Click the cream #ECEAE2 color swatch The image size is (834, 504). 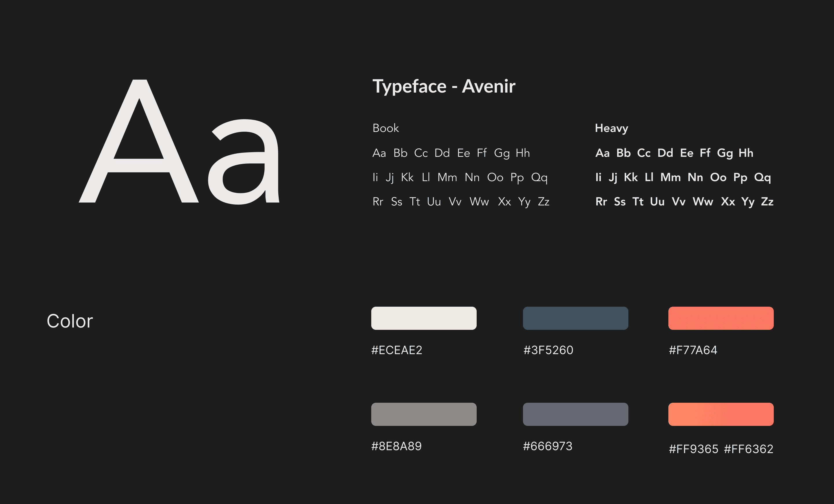coord(423,318)
